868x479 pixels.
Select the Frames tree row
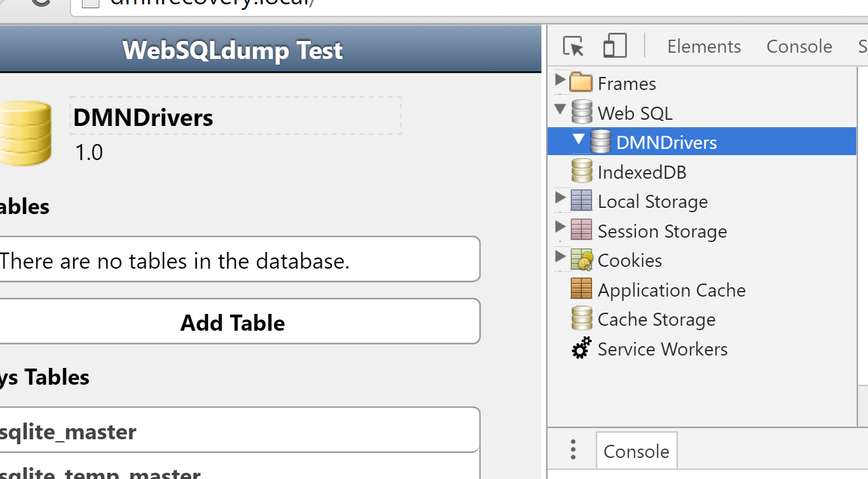[702, 83]
